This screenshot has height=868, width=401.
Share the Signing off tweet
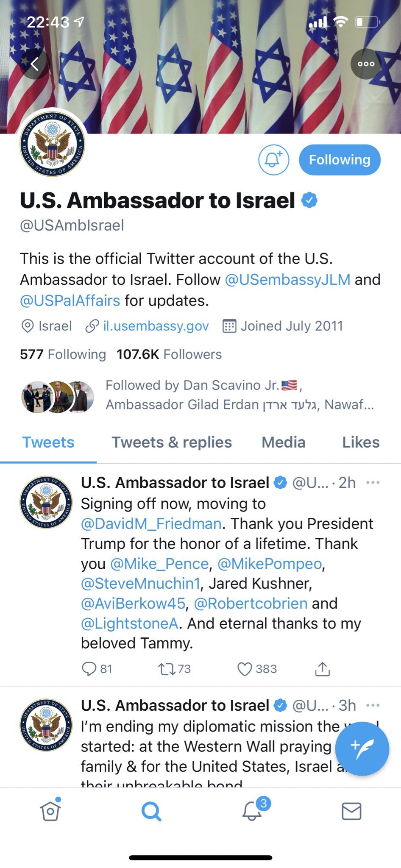click(322, 669)
